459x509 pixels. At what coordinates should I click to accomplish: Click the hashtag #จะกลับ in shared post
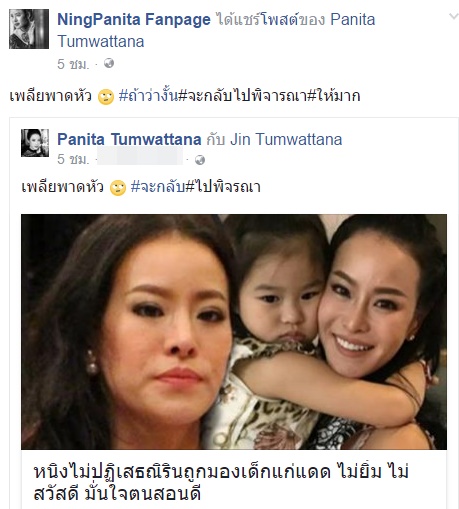point(158,187)
